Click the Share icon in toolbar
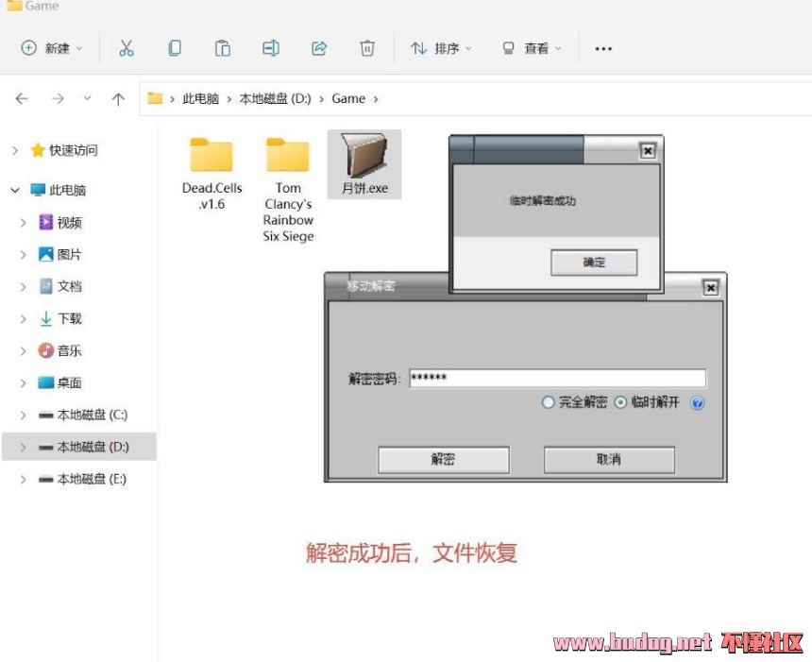Viewport: 812px width, 662px height. point(319,48)
